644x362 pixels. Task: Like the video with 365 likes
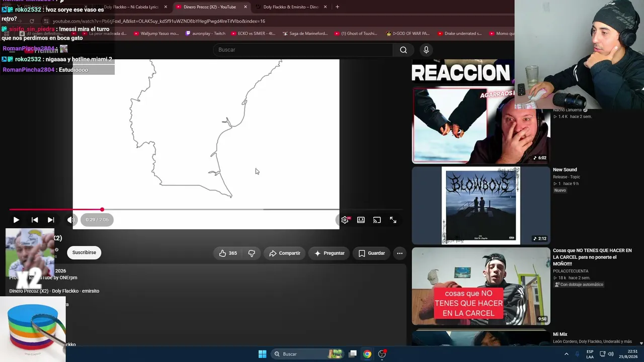pyautogui.click(x=228, y=253)
